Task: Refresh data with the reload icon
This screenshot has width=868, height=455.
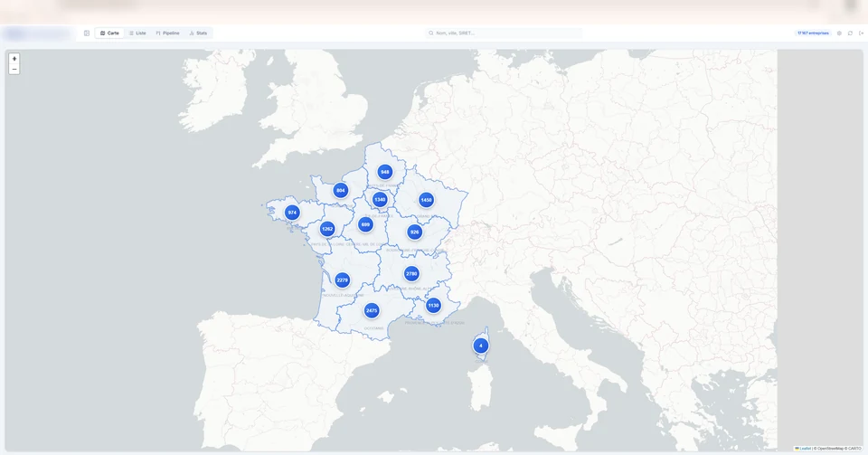Action: pos(850,33)
